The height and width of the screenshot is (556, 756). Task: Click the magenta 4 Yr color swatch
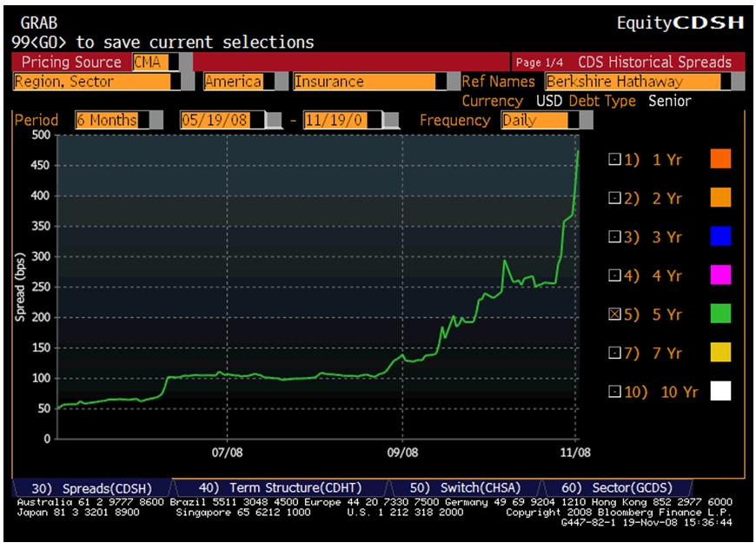pos(720,275)
